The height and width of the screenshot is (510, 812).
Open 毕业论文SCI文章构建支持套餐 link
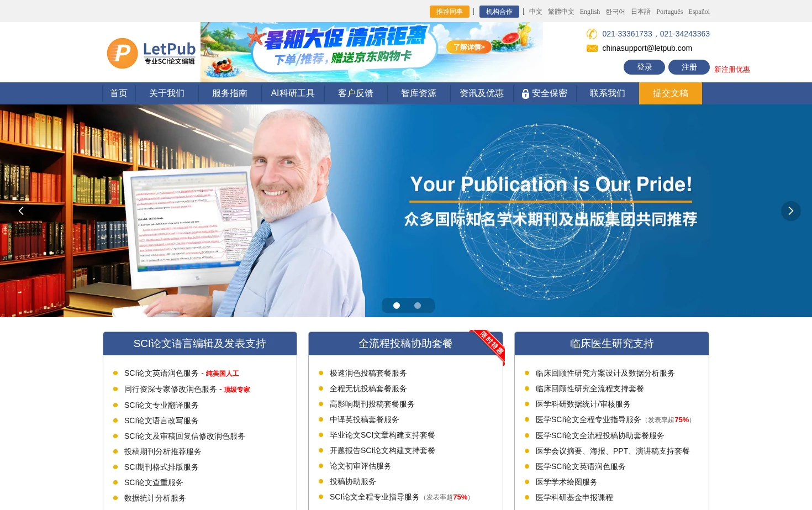[x=382, y=435]
